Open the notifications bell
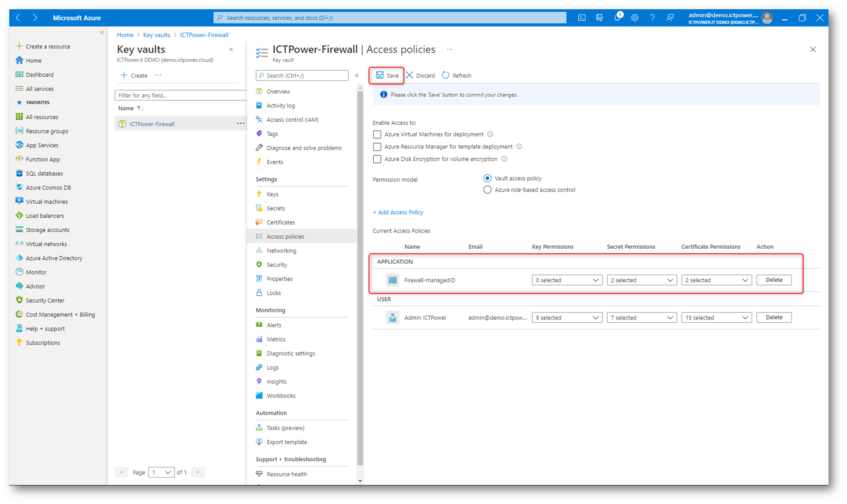 (x=617, y=18)
